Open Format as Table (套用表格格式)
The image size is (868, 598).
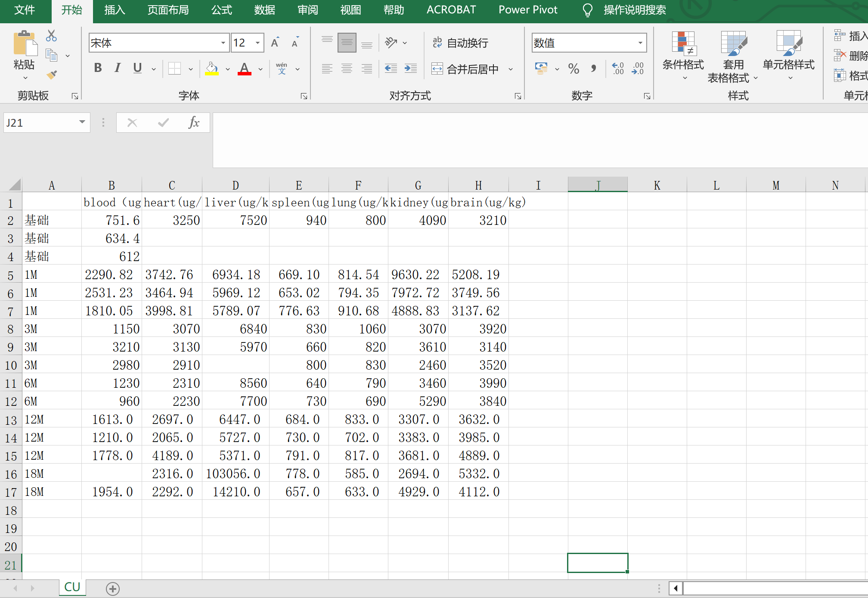[733, 57]
